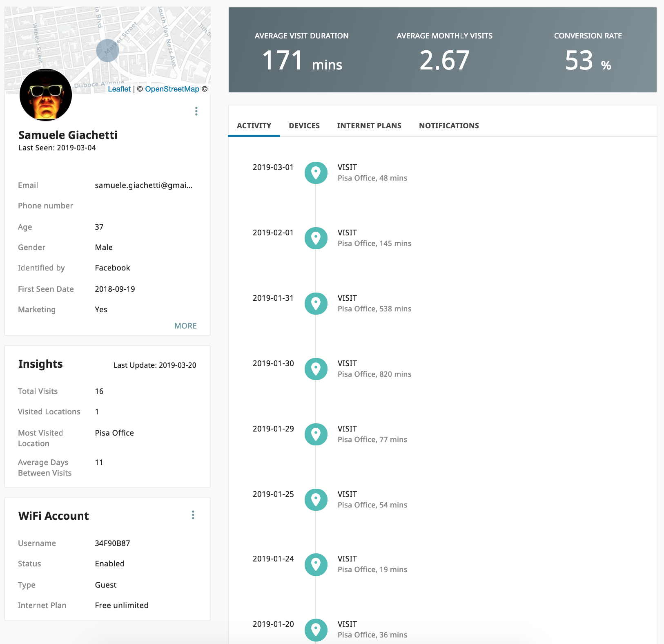Switch to the Devices tab

coord(304,125)
